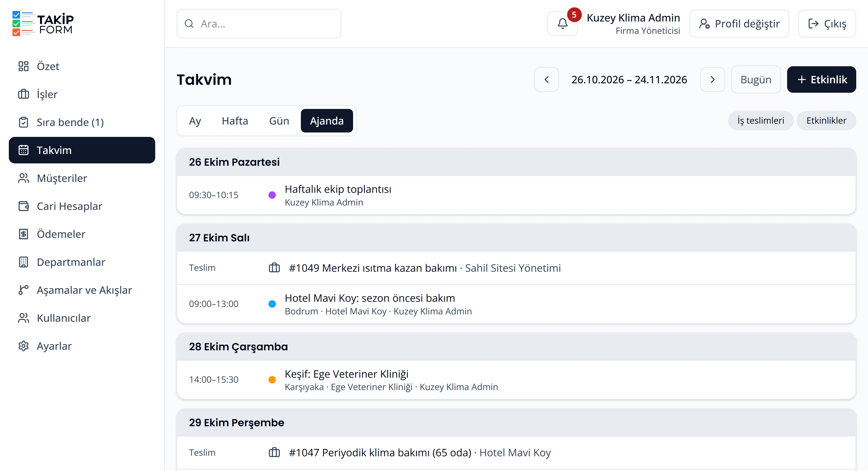
Task: Click the Bugün button
Action: (x=756, y=79)
